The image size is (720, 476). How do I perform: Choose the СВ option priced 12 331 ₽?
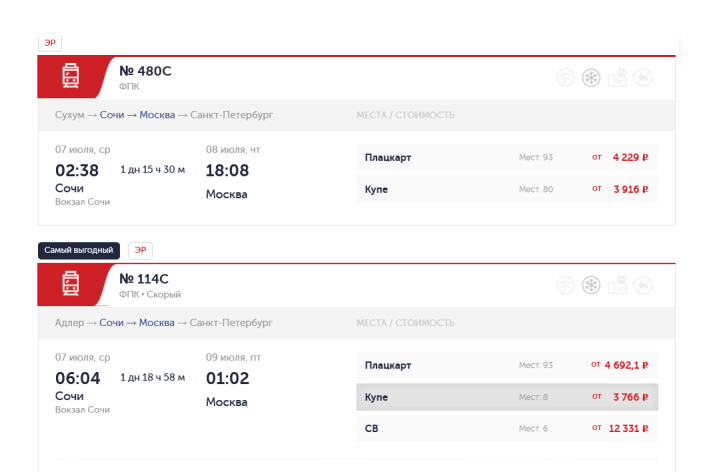[x=507, y=428]
